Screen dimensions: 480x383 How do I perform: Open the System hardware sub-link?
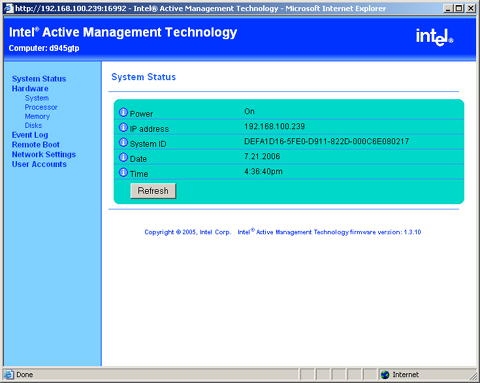[37, 98]
